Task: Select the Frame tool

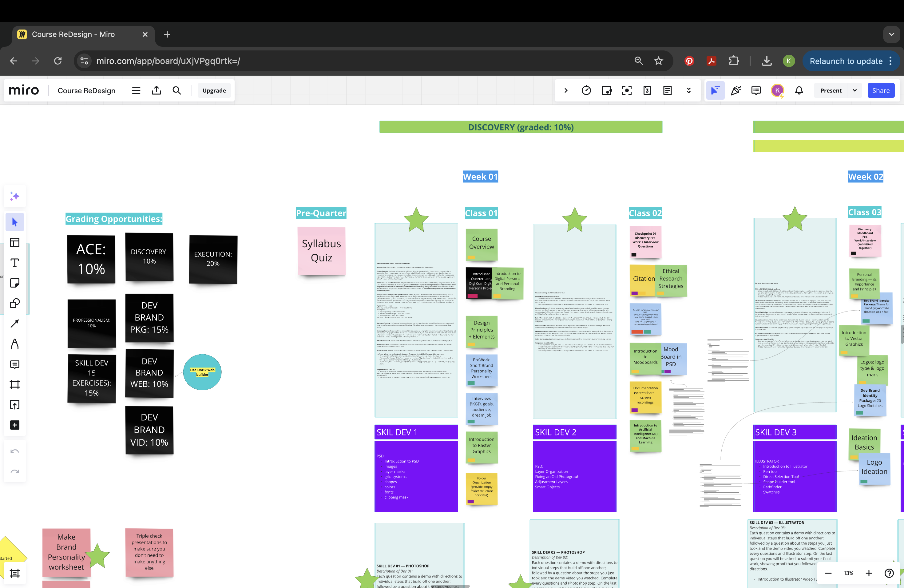Action: [x=14, y=384]
